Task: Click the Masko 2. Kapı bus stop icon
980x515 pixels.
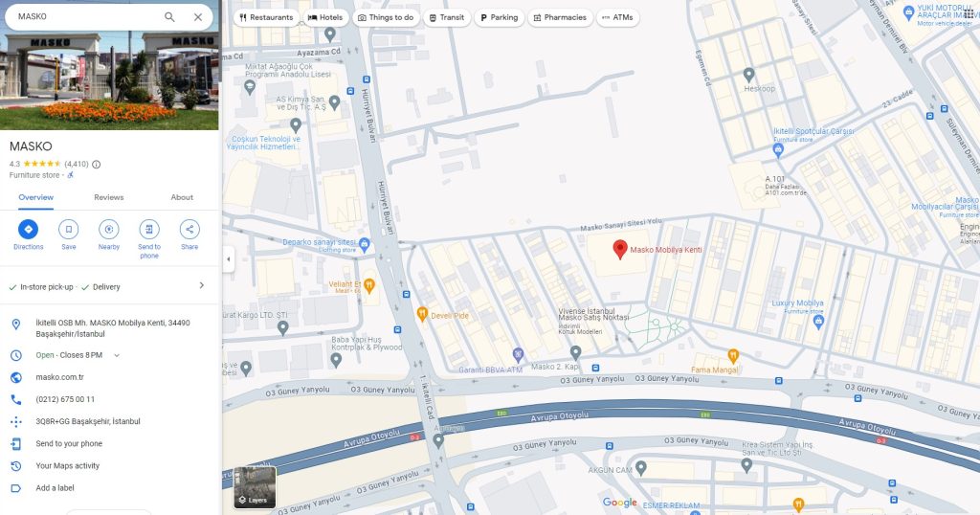Action: [595, 369]
